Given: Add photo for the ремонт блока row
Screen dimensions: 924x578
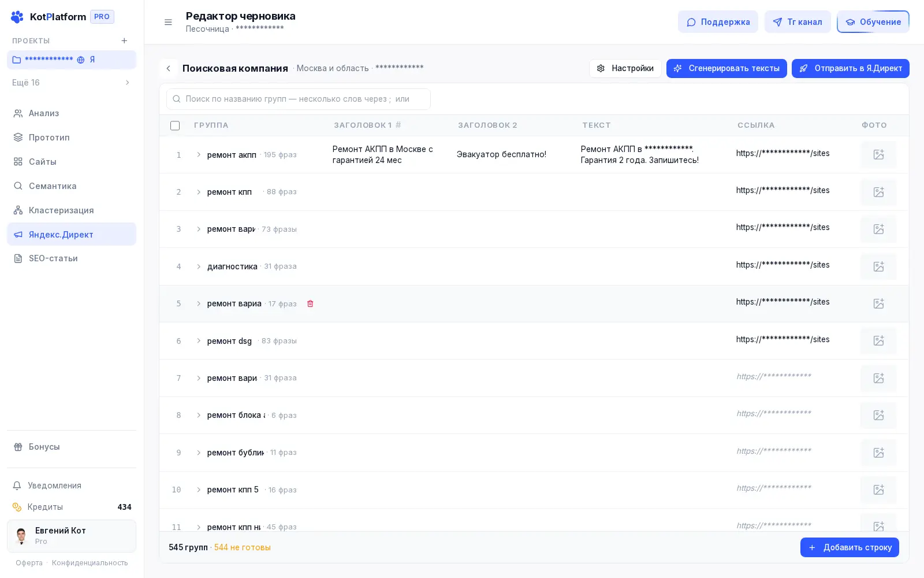Looking at the screenshot, I should coord(878,415).
